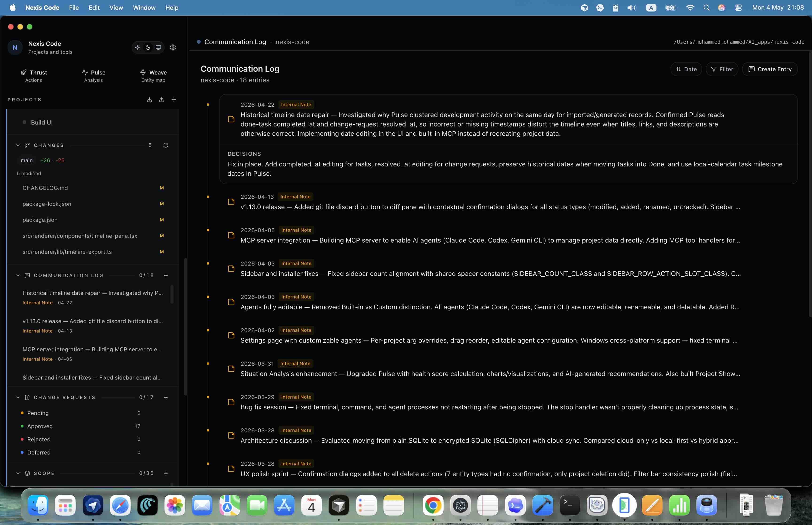Collapse the Change Requests section chevron

pos(18,397)
